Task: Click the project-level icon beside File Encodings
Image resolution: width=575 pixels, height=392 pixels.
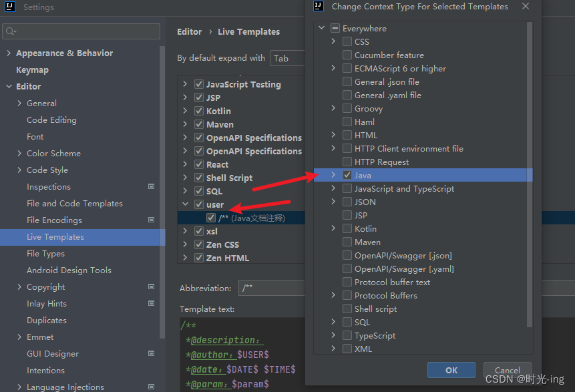Action: point(152,220)
